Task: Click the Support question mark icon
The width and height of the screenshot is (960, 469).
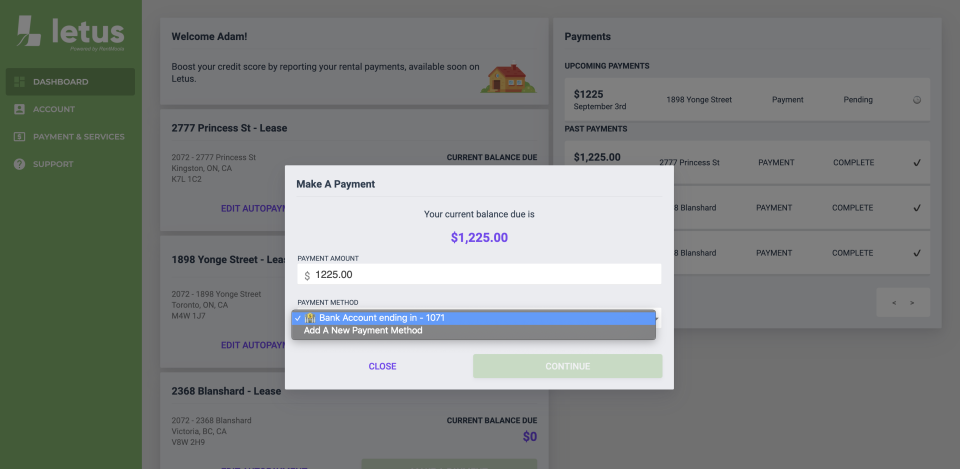Action: tap(19, 164)
